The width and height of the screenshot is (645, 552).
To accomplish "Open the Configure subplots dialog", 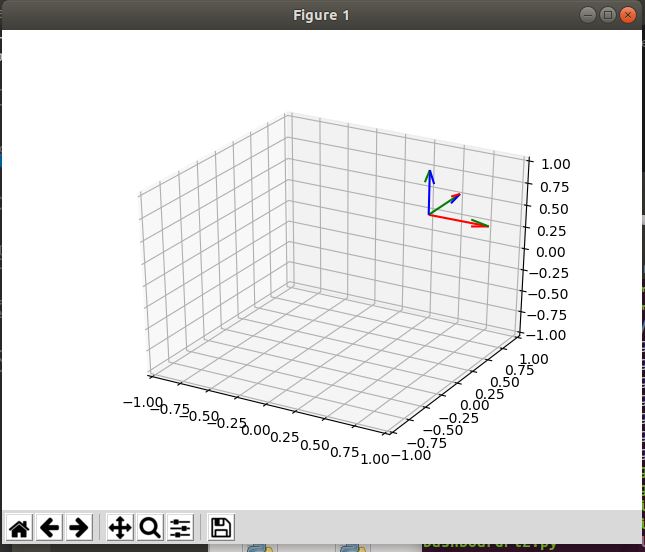I will tap(180, 527).
